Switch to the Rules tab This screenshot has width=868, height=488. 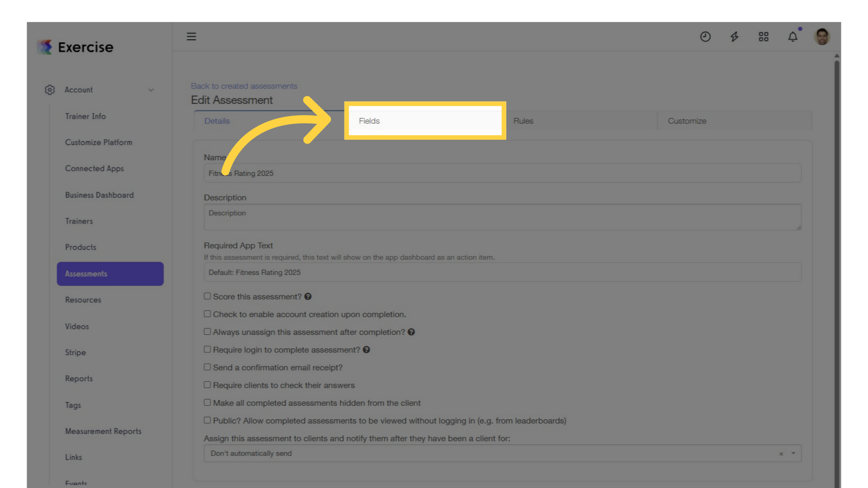pyautogui.click(x=580, y=121)
